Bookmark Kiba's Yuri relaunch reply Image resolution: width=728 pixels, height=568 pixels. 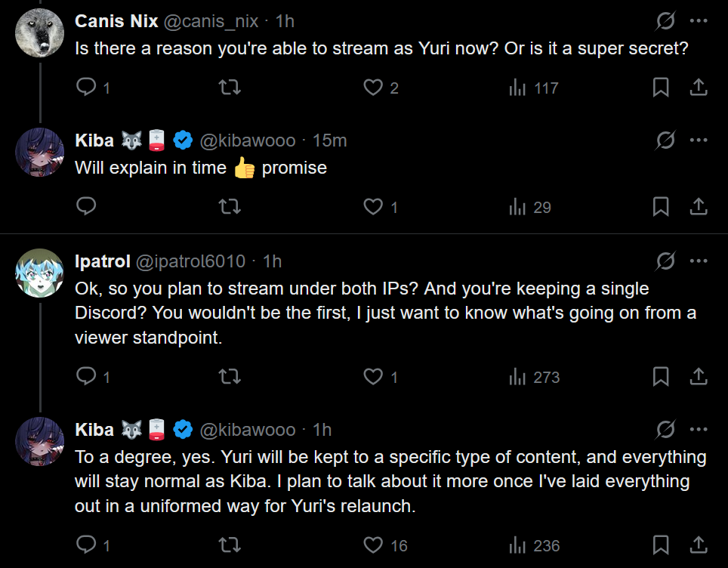[661, 545]
